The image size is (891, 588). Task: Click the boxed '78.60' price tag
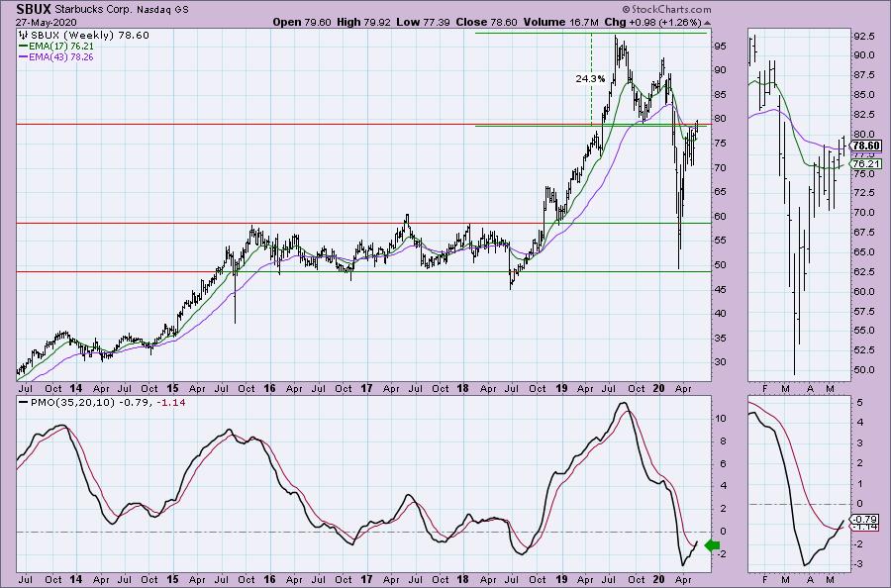[866, 146]
